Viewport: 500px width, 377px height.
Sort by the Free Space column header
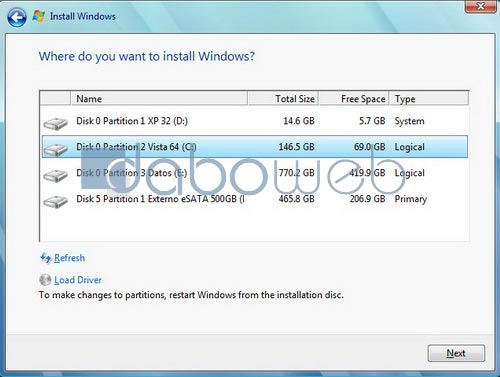coord(354,98)
